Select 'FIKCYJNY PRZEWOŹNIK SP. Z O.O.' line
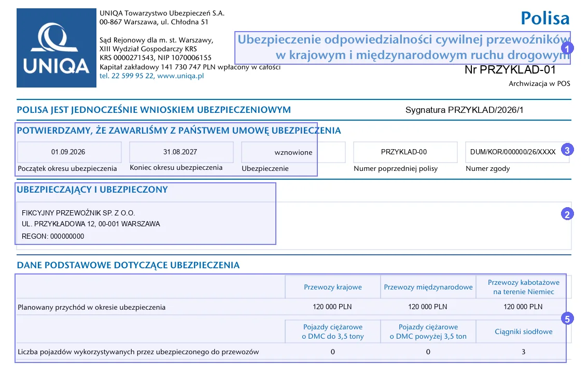 pos(78,213)
